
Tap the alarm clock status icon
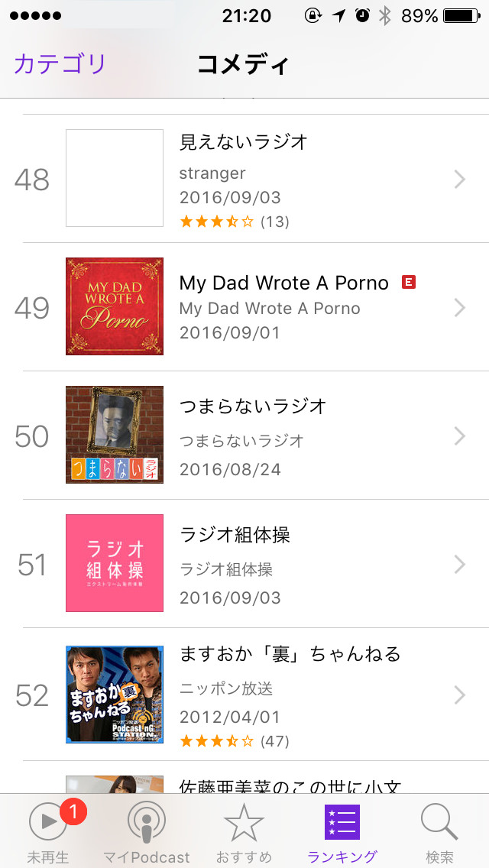pyautogui.click(x=363, y=16)
